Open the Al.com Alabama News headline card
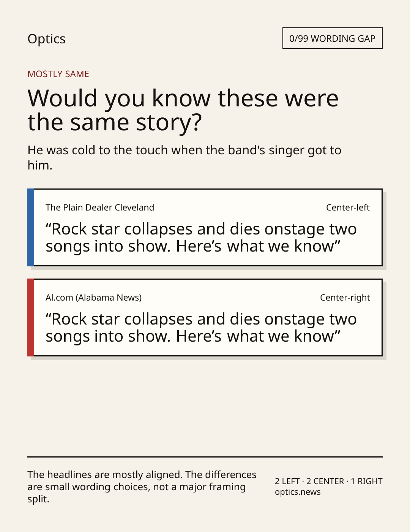410x532 pixels. tap(205, 317)
